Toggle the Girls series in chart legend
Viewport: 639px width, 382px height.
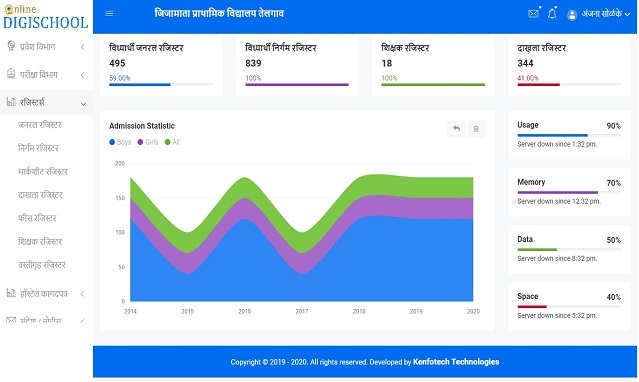[148, 142]
